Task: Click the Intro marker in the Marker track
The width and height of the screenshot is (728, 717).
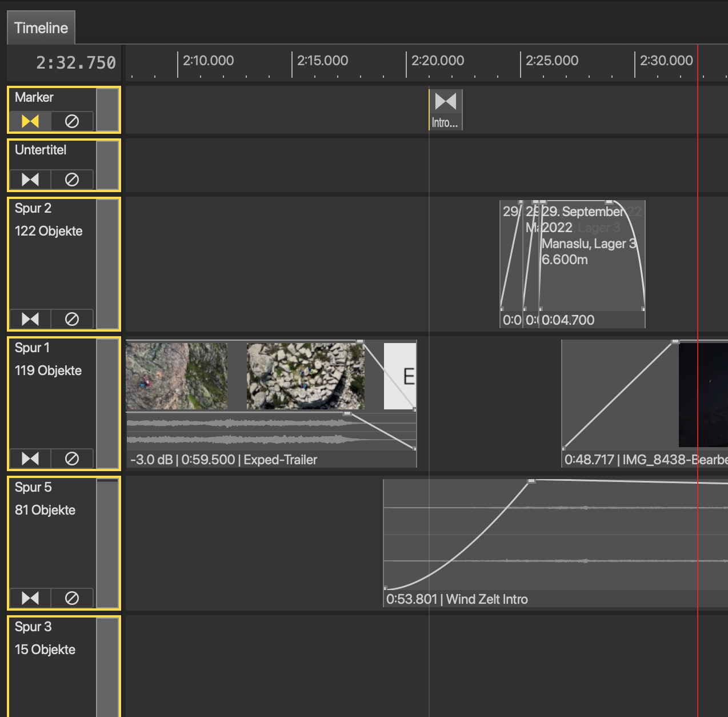Action: [445, 110]
